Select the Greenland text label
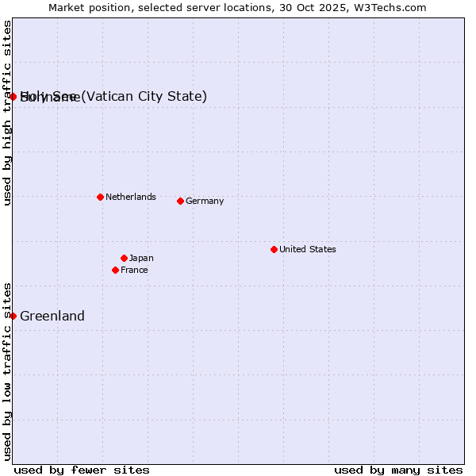476x476 pixels. point(52,316)
